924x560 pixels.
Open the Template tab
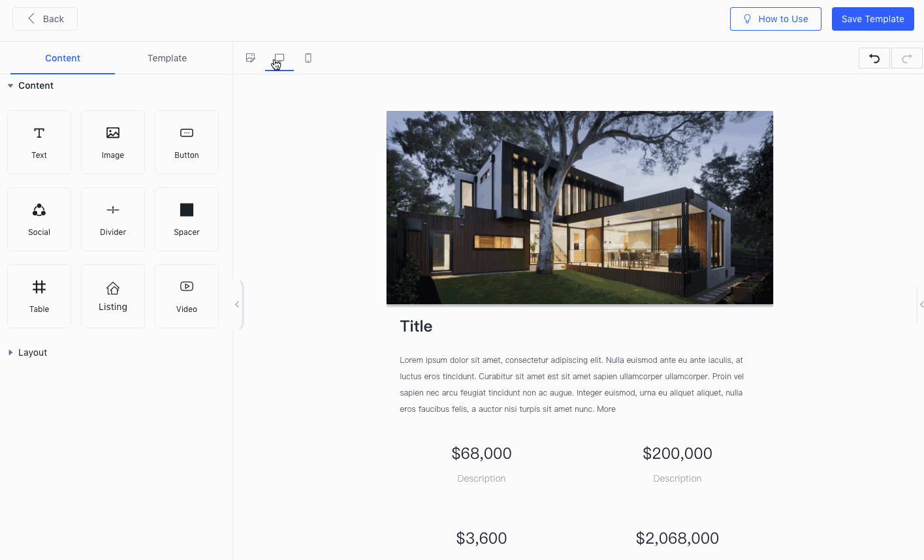pyautogui.click(x=167, y=58)
